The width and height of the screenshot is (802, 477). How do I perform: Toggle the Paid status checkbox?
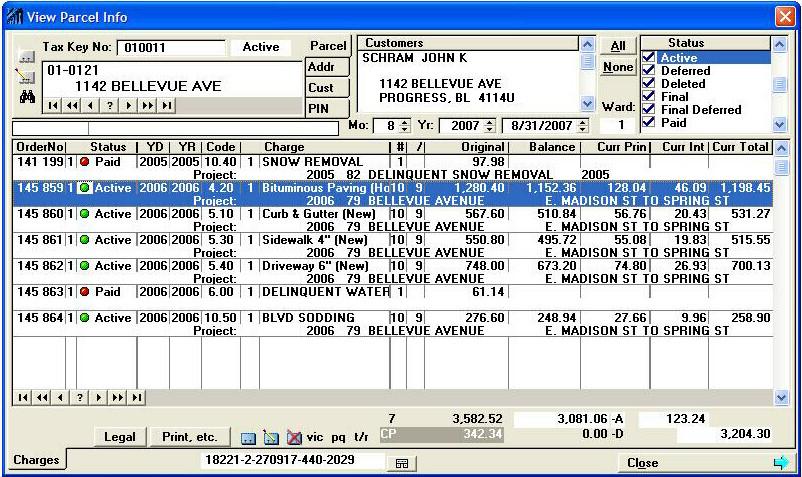648,123
